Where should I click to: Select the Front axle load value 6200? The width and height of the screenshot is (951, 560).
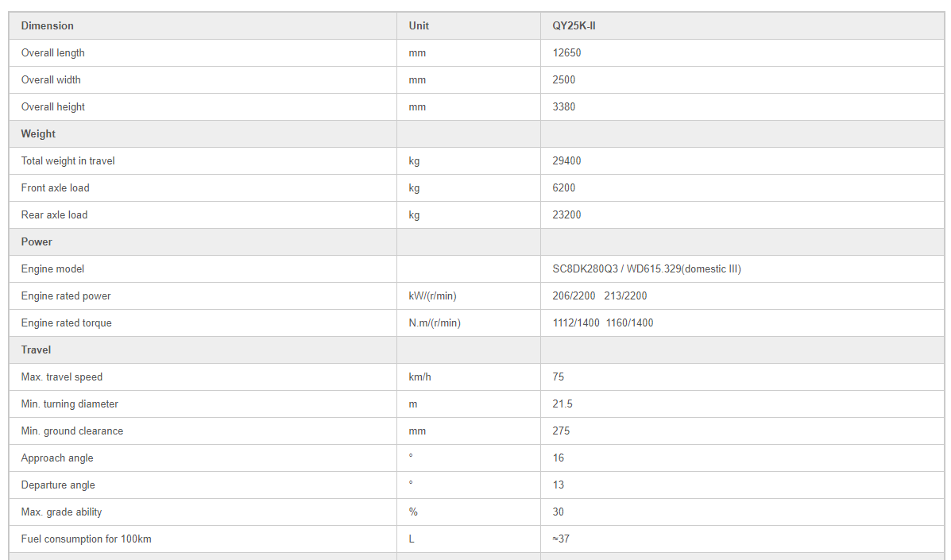(x=563, y=188)
